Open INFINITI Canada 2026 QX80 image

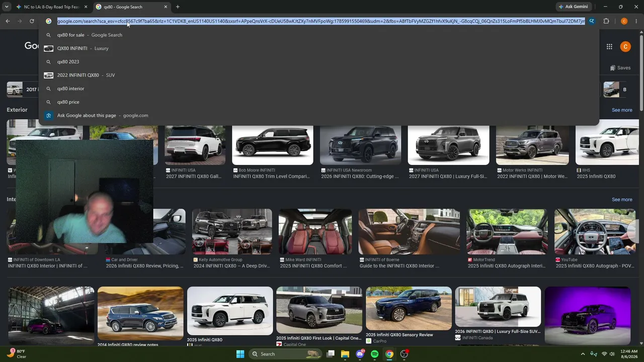498,307
